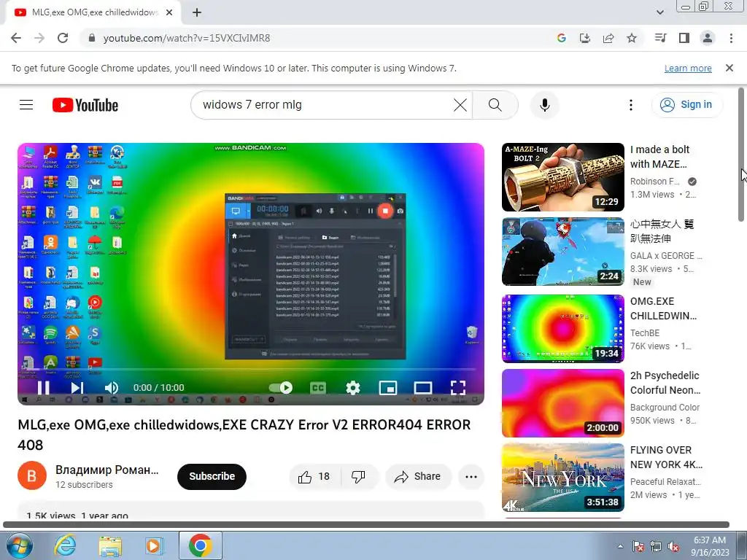
Task: Open video player settings gear
Action: coord(352,388)
